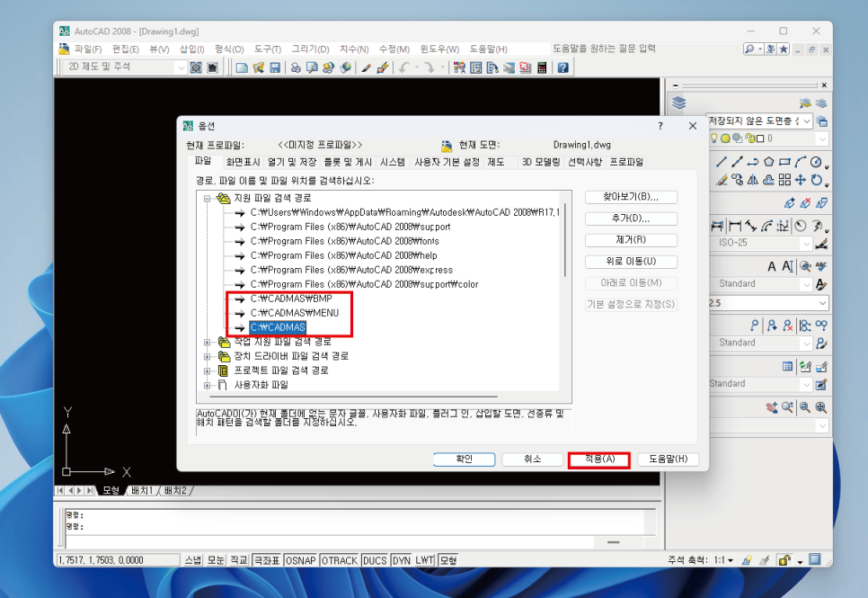
Task: Toggle DYN dynamic input
Action: (x=402, y=560)
